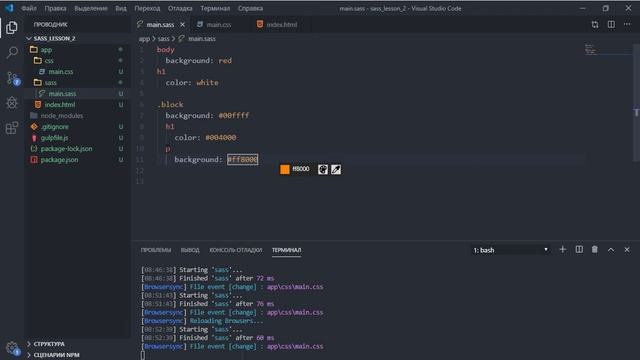Select the ТЕРМИНАЛ panel tab
Screen dimensions: 640x360
coord(287,250)
